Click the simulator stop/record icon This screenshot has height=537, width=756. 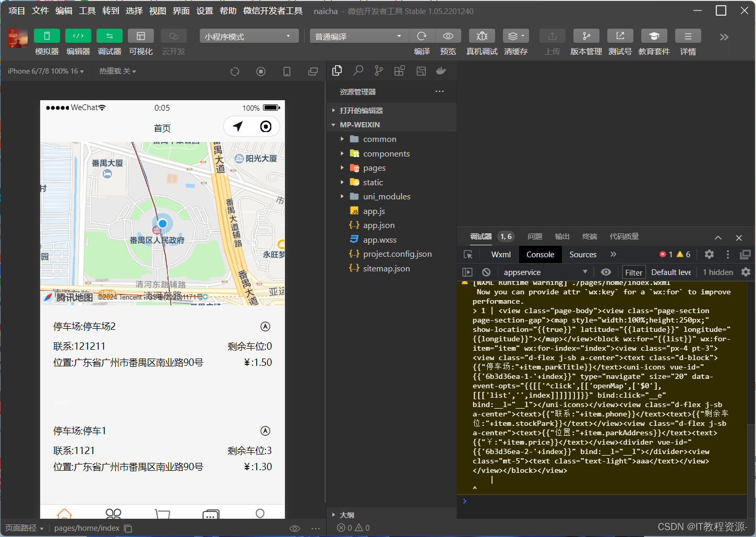pyautogui.click(x=261, y=71)
